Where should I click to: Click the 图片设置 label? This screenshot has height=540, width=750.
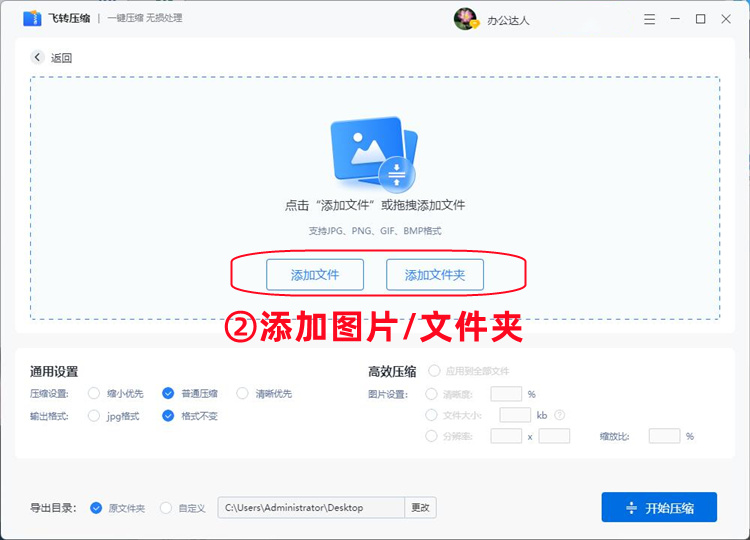(x=387, y=395)
